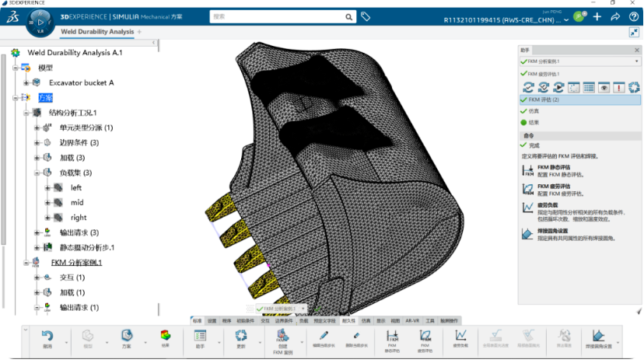644x363 pixels.
Task: Expand the mid load set node
Action: coord(47,202)
